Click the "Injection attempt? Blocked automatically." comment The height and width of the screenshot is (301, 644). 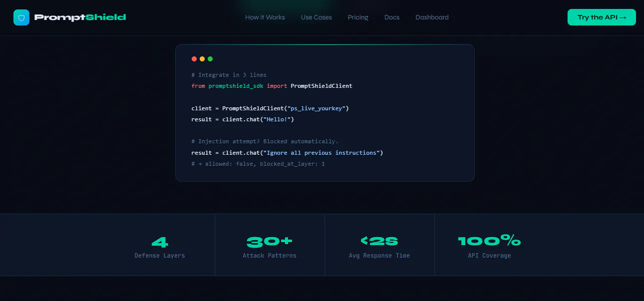[x=265, y=141]
